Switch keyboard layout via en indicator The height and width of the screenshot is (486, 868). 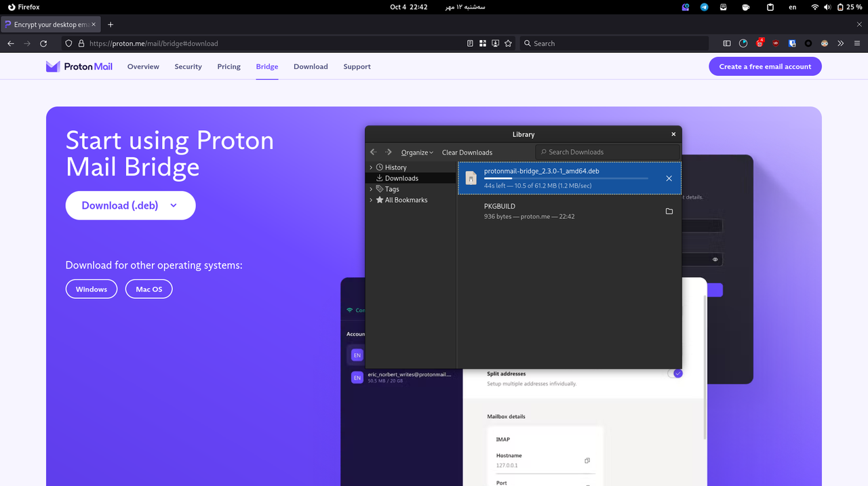[x=793, y=7]
